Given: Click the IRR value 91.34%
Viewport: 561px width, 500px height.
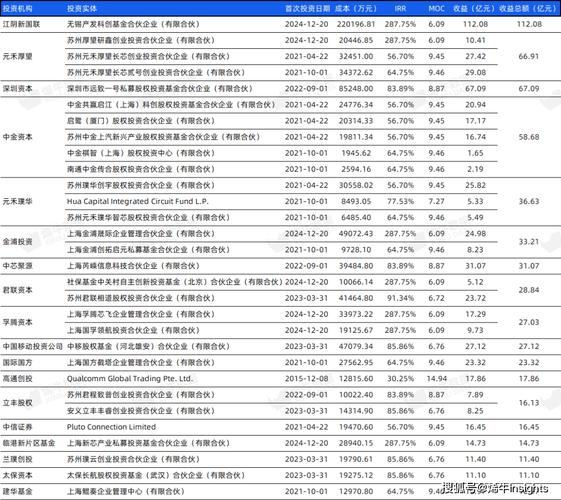Looking at the screenshot, I should (400, 298).
